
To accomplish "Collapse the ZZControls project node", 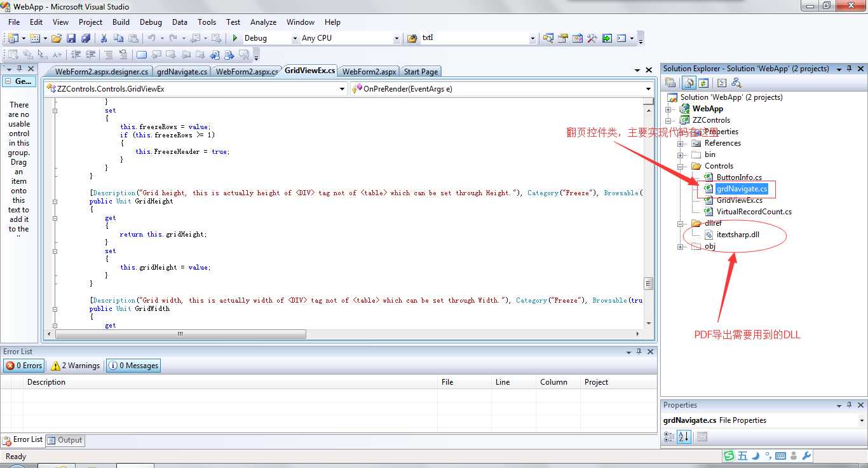I will click(668, 120).
